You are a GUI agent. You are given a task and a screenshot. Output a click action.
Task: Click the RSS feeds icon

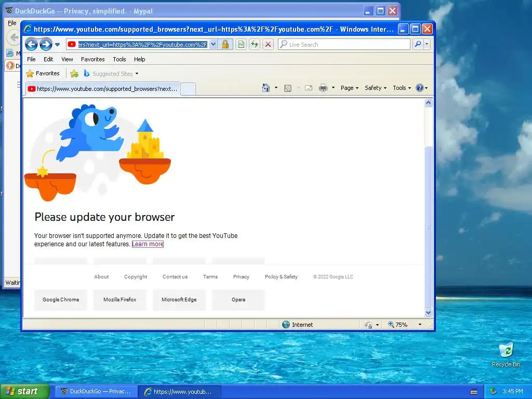point(288,88)
